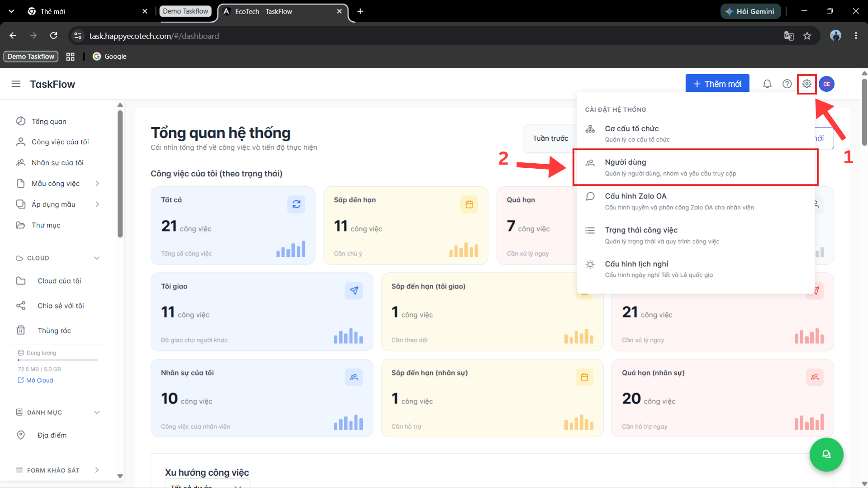
Task: Open the green chat support bubble
Action: coord(826,455)
